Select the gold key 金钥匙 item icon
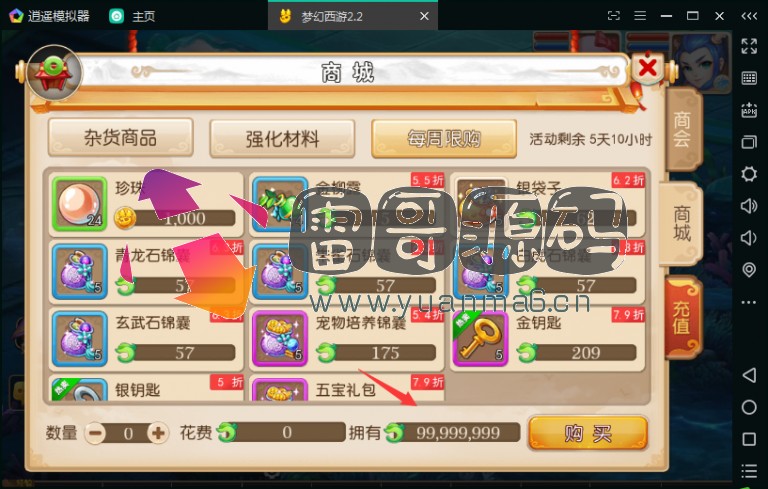The image size is (768, 489). pos(480,339)
